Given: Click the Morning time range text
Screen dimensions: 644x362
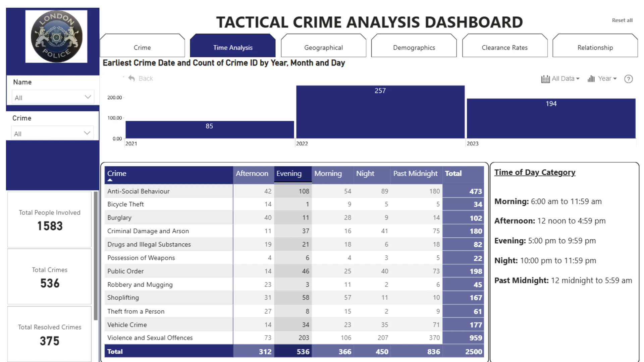Looking at the screenshot, I should pos(548,201).
